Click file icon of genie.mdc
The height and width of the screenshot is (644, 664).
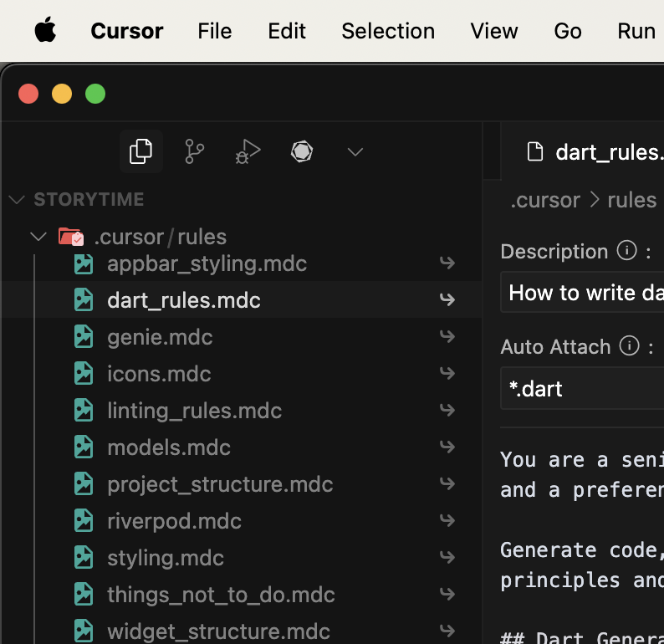click(84, 336)
